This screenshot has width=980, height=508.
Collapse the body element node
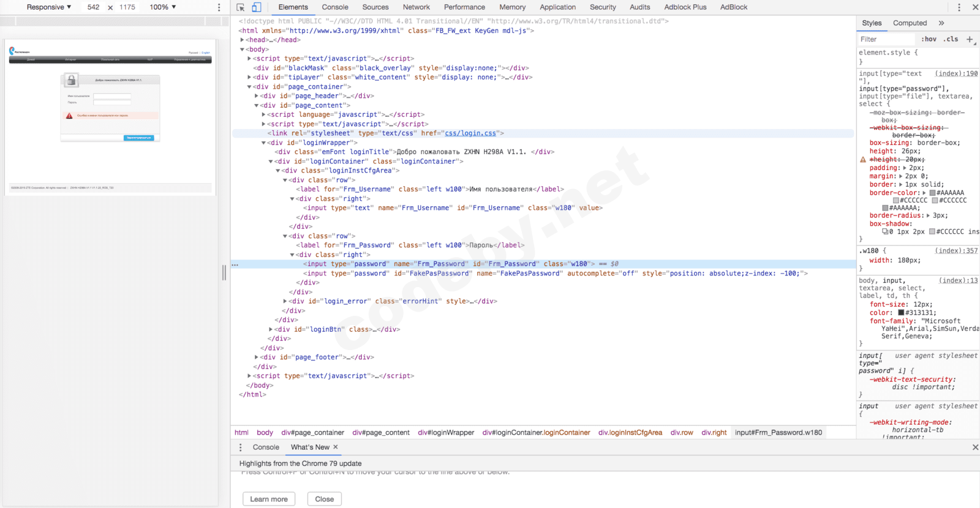[243, 50]
